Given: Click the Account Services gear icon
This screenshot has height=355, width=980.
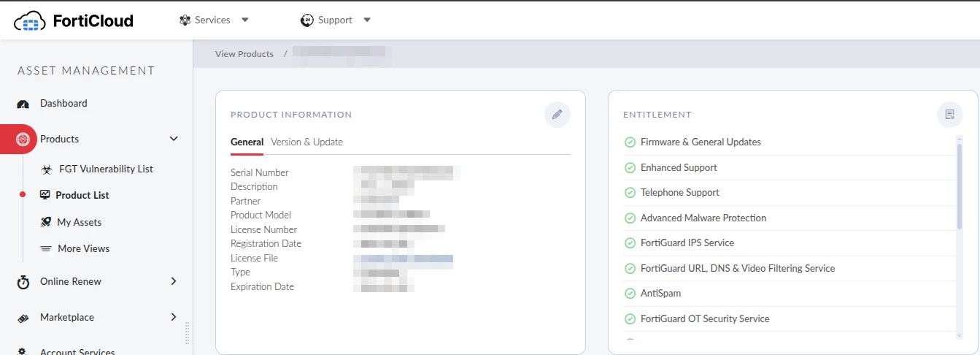Looking at the screenshot, I should pyautogui.click(x=23, y=351).
